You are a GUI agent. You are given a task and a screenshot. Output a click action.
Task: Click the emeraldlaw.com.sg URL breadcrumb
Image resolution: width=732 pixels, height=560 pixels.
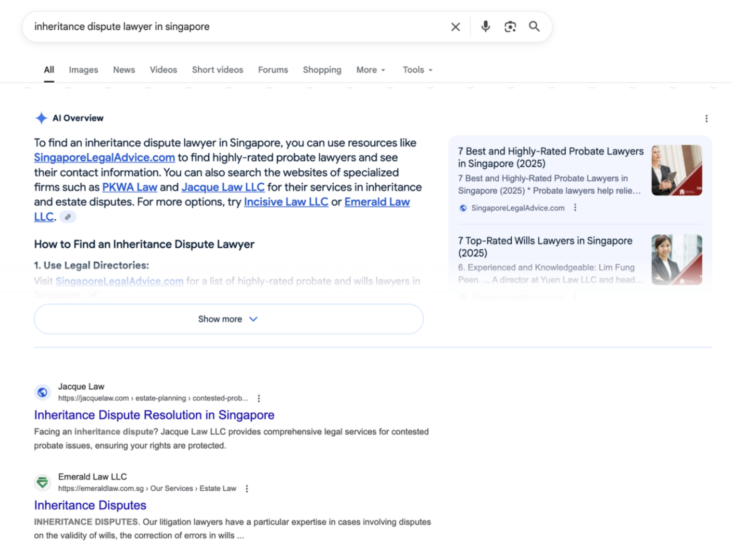147,488
